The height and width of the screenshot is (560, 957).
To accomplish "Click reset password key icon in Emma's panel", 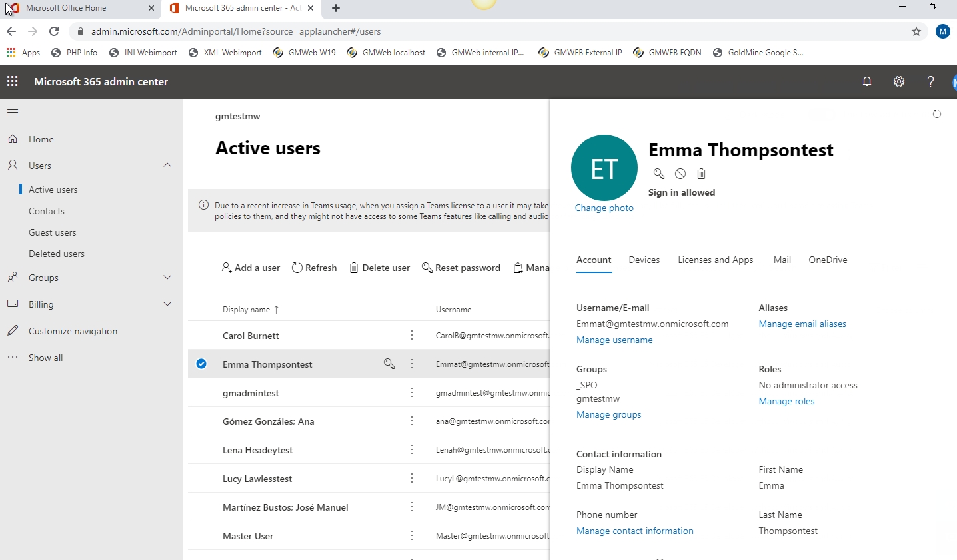I will click(x=658, y=174).
